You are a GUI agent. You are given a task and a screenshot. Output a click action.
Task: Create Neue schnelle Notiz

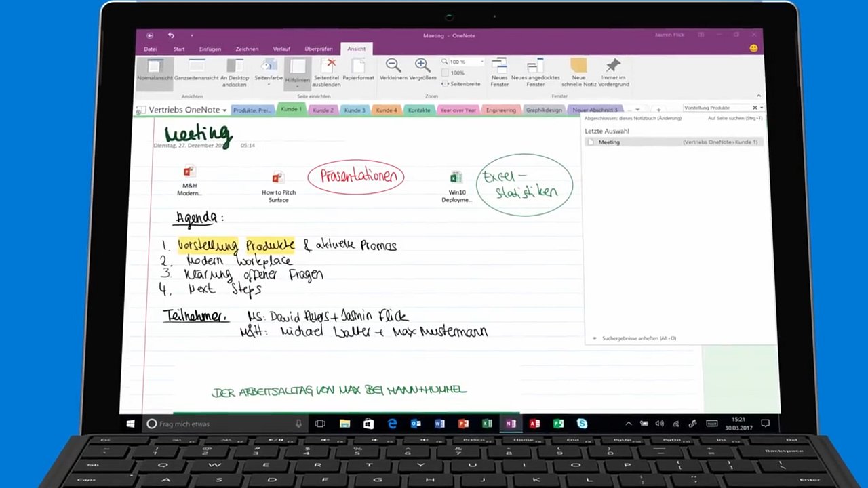[578, 73]
